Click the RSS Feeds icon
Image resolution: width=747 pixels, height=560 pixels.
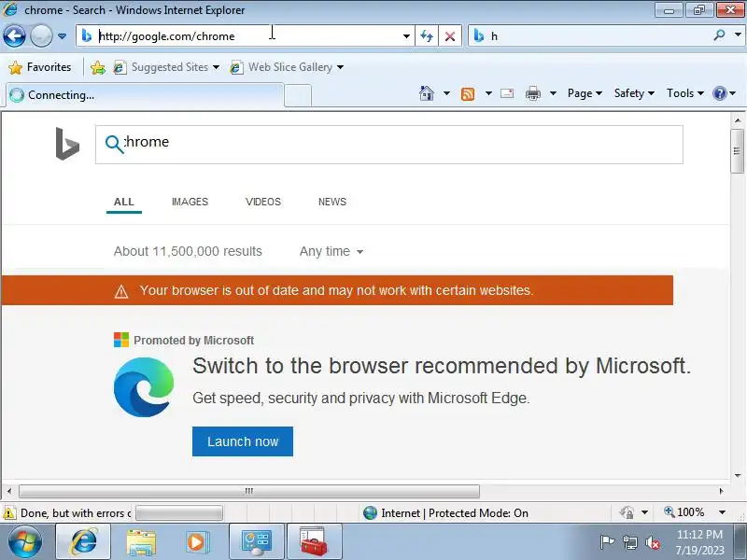468,93
